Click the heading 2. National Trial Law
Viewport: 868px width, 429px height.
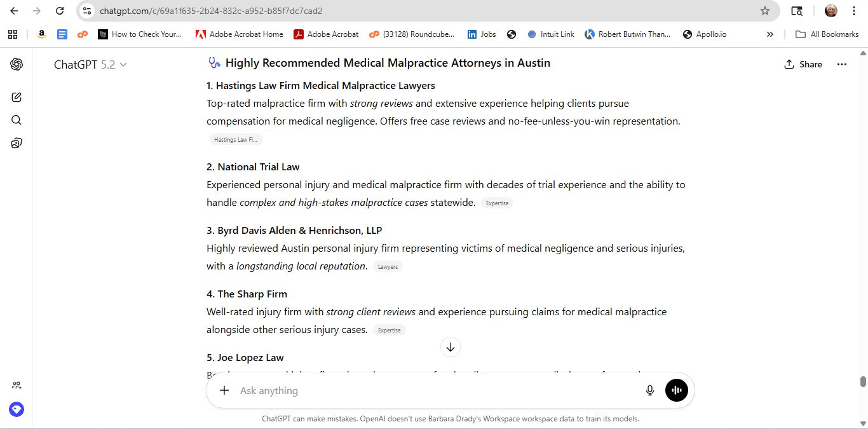click(253, 167)
